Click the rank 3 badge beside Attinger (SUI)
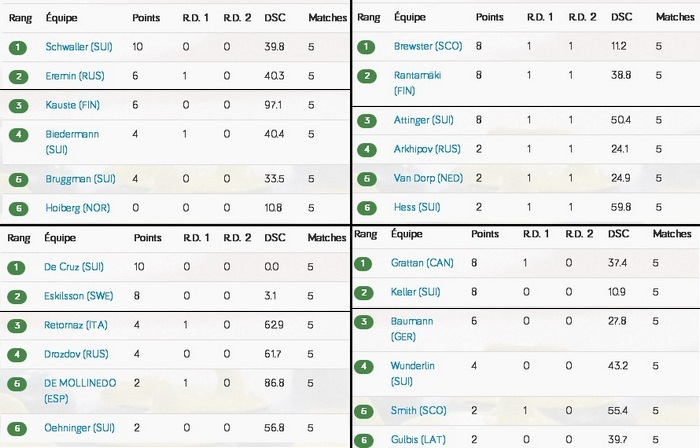Viewport: 700px width, 448px height. click(x=369, y=121)
